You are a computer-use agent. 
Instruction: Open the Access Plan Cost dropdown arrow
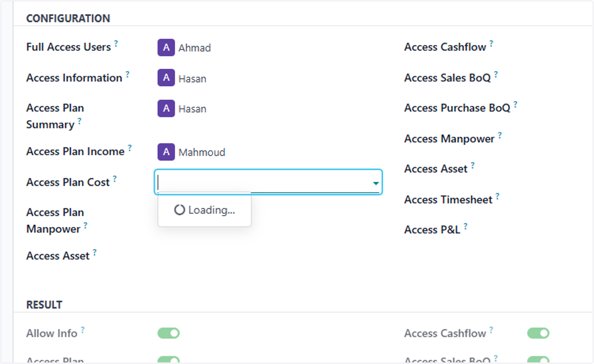click(x=376, y=183)
